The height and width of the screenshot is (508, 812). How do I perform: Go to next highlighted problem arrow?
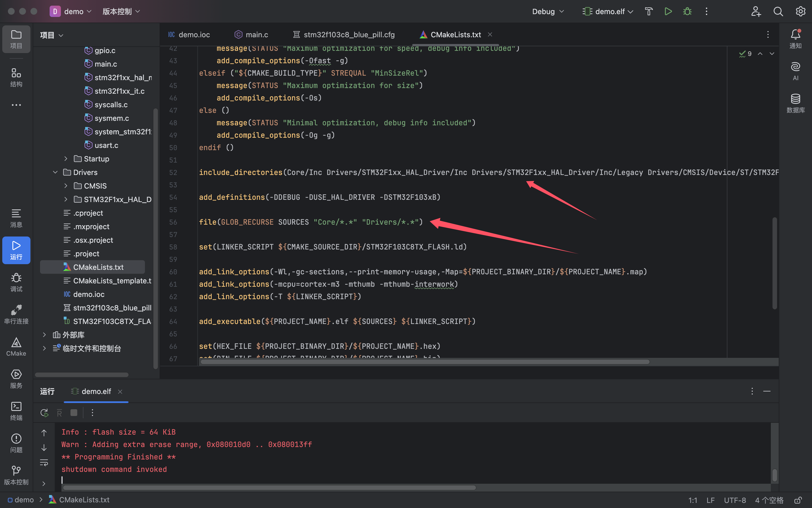click(x=772, y=54)
